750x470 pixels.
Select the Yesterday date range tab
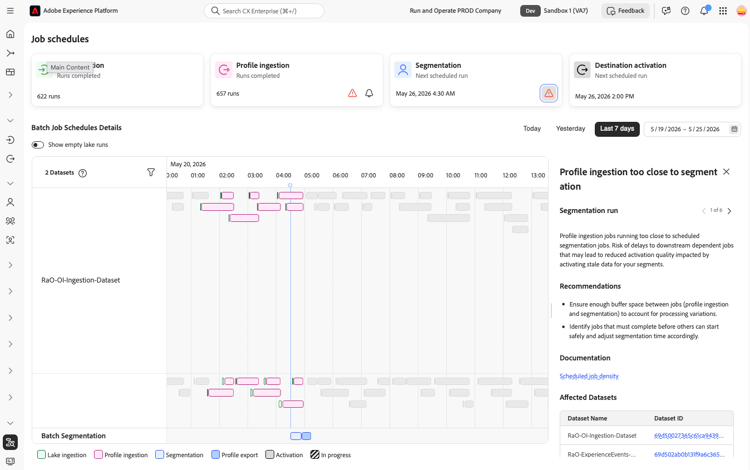click(570, 129)
